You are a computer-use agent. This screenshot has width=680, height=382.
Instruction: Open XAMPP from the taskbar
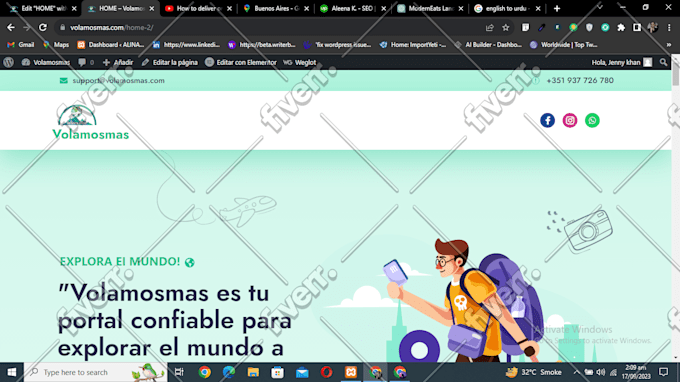351,372
